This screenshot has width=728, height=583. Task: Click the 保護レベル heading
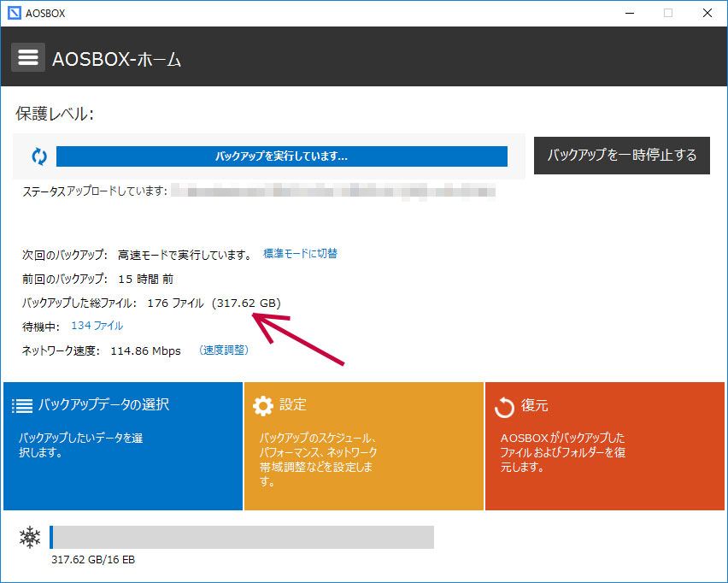[55, 114]
